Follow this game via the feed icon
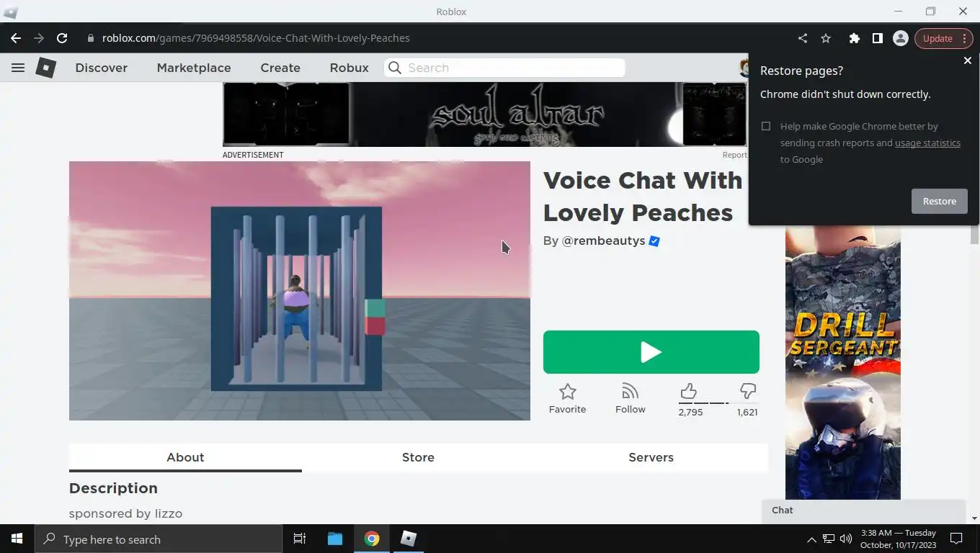Screen dimensions: 980x553 click(631, 390)
